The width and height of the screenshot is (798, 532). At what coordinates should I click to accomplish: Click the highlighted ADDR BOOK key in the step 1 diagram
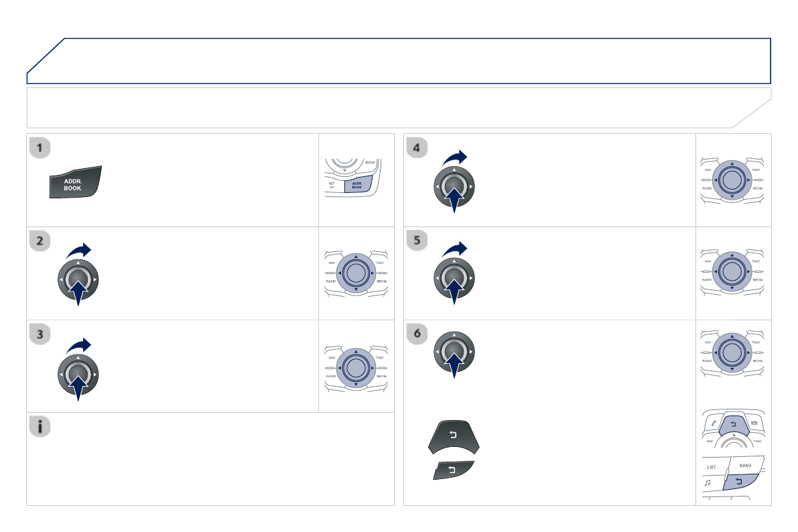pos(358,184)
